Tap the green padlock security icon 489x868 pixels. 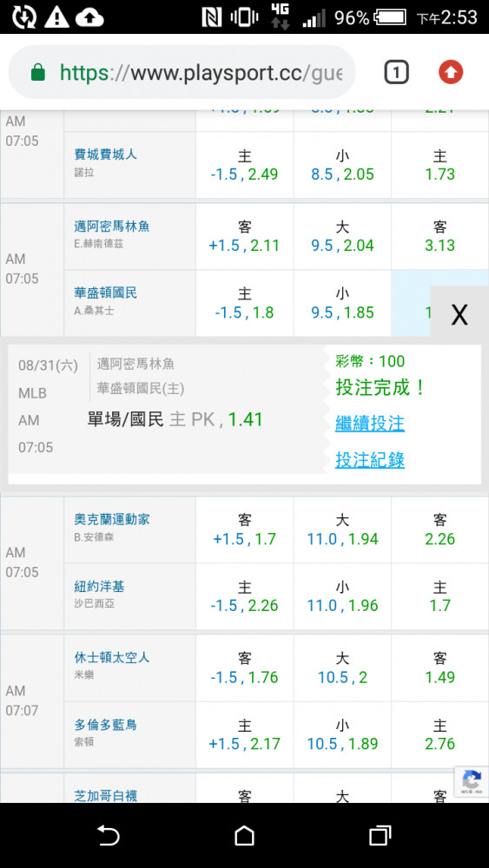click(x=37, y=73)
